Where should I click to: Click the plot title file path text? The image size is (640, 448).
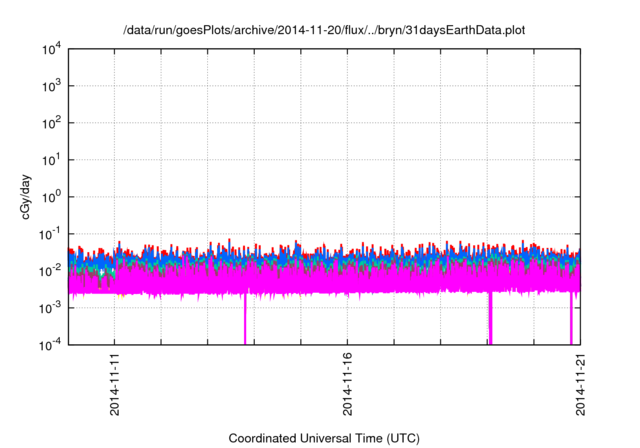click(324, 30)
